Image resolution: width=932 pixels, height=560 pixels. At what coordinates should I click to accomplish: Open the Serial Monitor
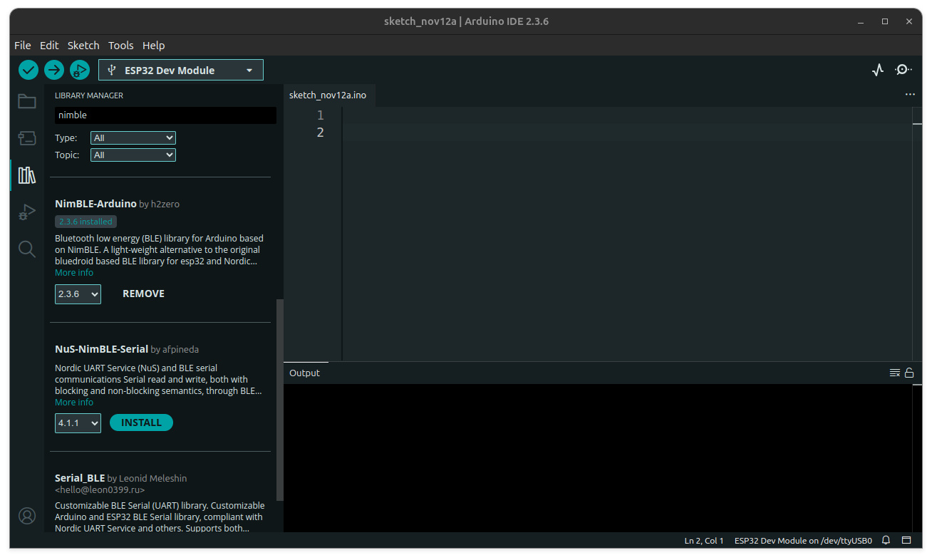tap(903, 70)
